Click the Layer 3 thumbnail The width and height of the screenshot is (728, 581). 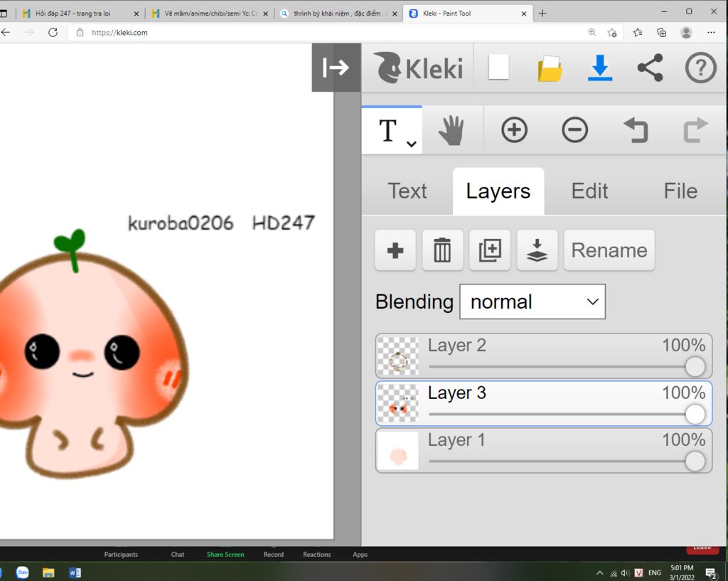(x=398, y=404)
